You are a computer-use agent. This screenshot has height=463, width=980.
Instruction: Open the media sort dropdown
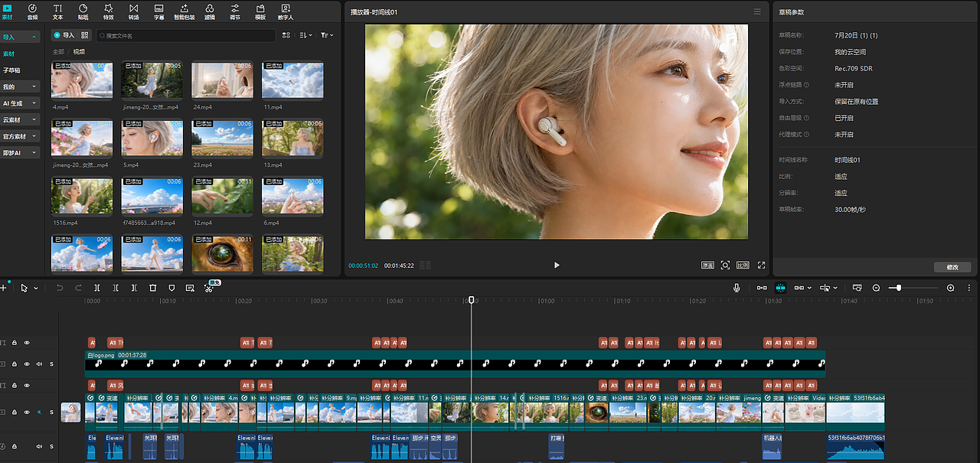point(306,35)
